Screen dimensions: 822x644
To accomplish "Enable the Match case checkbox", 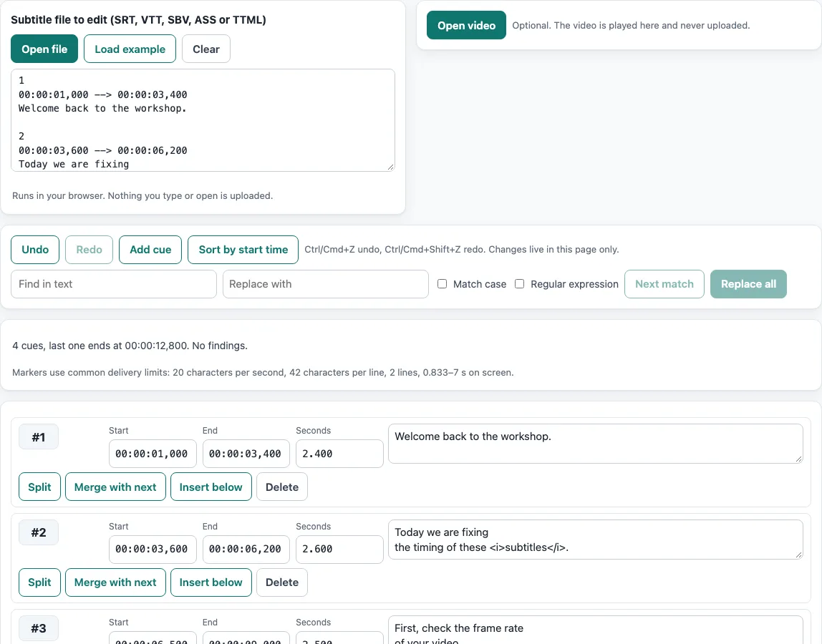I will click(443, 284).
